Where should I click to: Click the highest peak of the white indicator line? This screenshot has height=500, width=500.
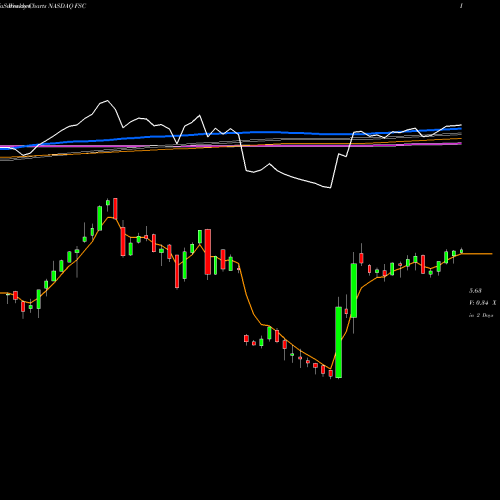point(107,100)
